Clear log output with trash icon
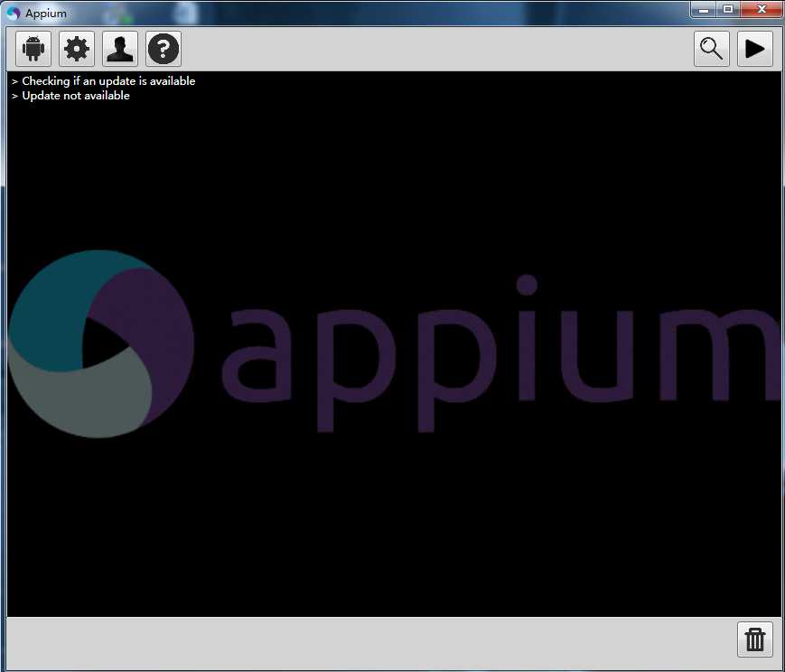The height and width of the screenshot is (672, 785). click(x=755, y=639)
